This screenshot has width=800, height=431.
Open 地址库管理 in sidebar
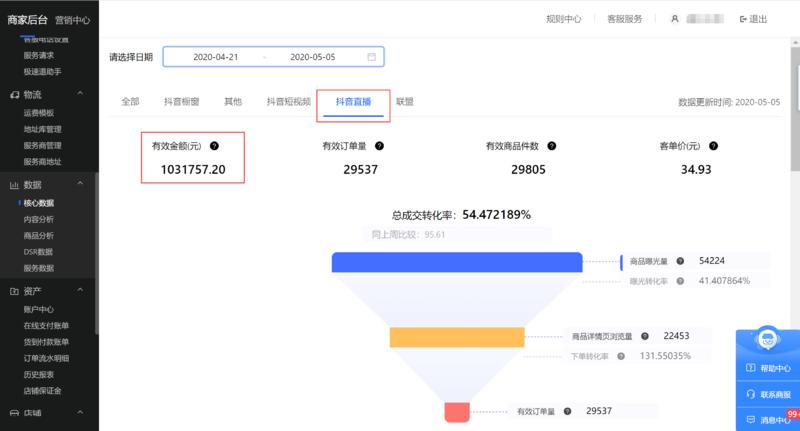tap(42, 129)
